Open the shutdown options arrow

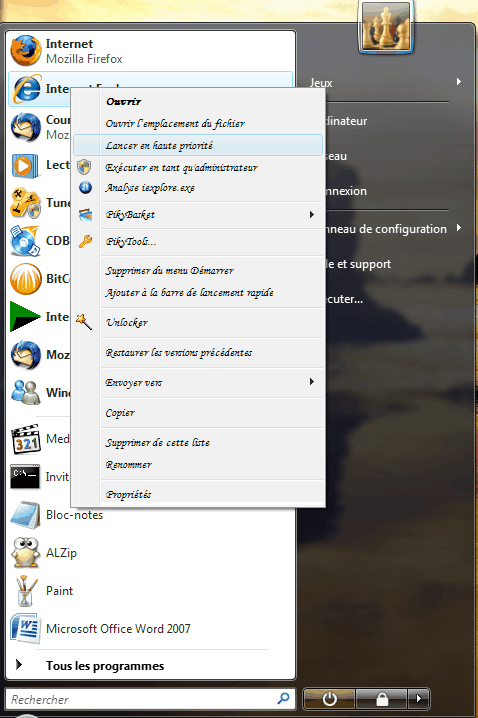point(418,699)
